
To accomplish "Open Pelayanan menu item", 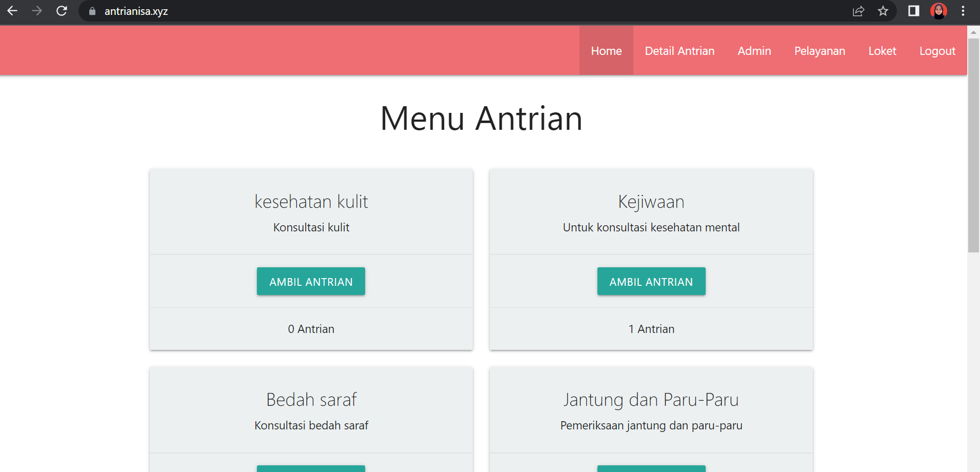I will tap(819, 51).
